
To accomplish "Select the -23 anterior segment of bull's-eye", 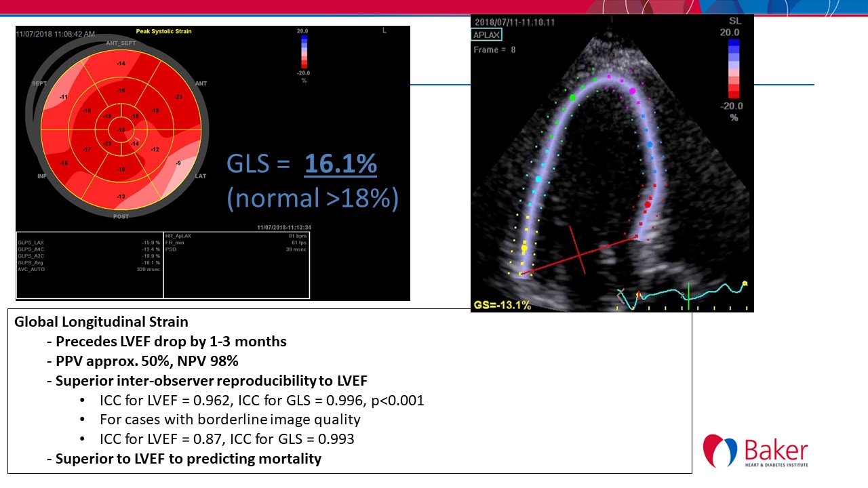I will 178,97.
